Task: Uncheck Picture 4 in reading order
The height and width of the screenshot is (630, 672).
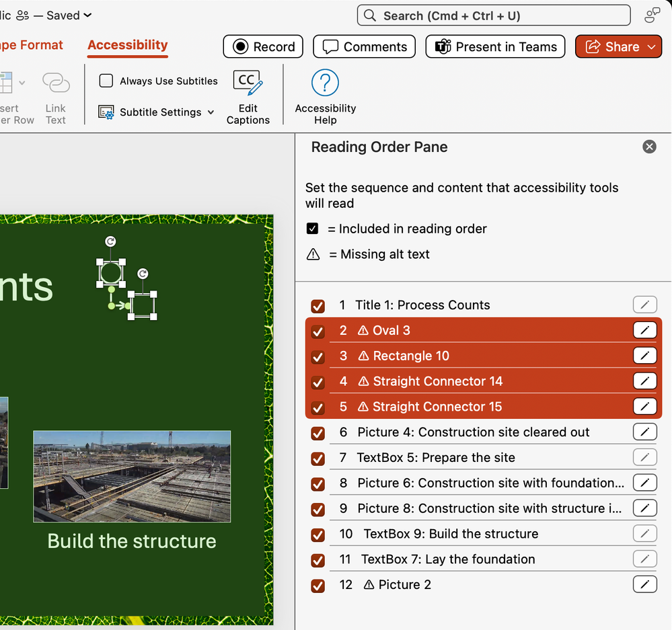Action: pyautogui.click(x=317, y=434)
